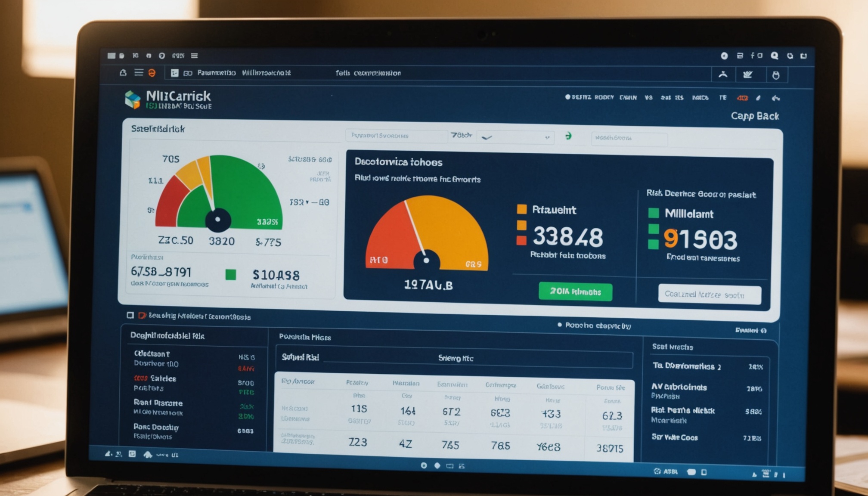Toggle the green square beside $10AS8
The image size is (868, 496).
(x=231, y=274)
